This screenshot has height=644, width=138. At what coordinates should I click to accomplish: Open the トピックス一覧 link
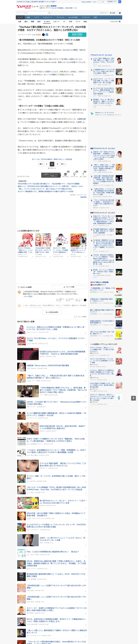pos(115,21)
